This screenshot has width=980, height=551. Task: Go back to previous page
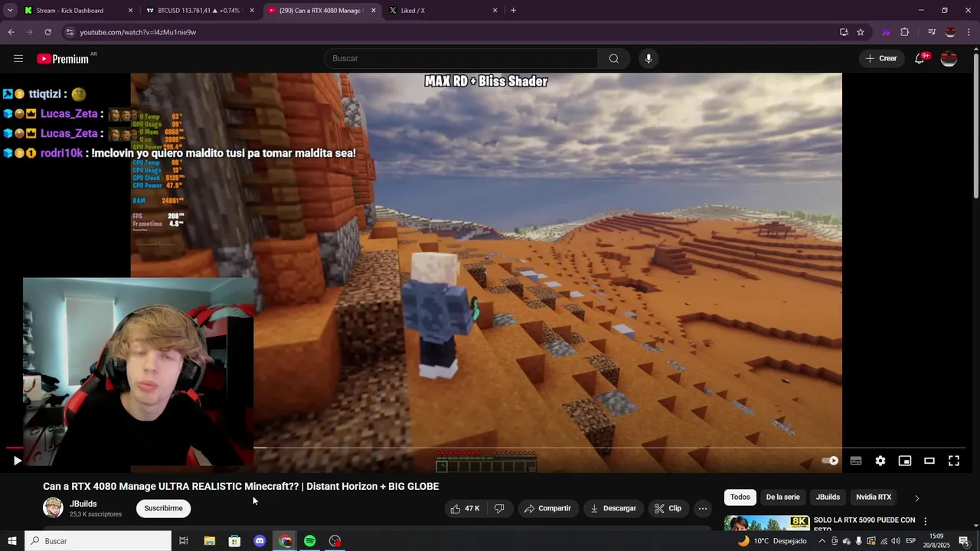point(11,32)
